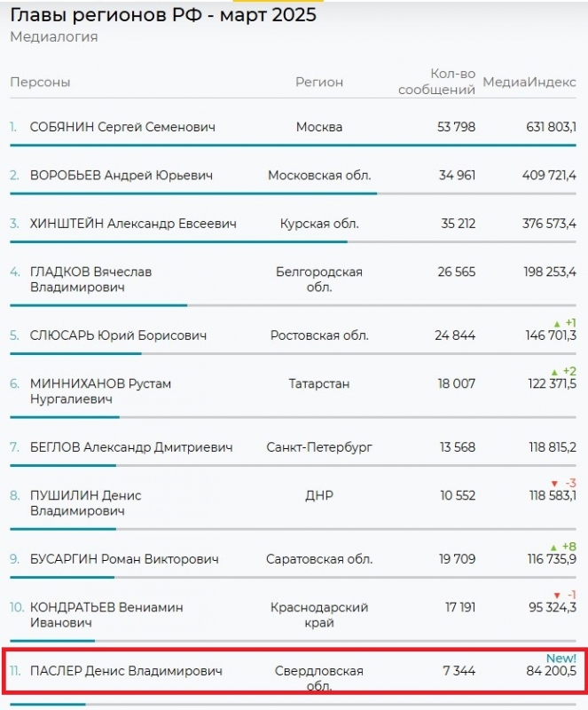588x710 pixels.
Task: Click the green +1 arrow for Слюсарь
Action: pyautogui.click(x=557, y=323)
